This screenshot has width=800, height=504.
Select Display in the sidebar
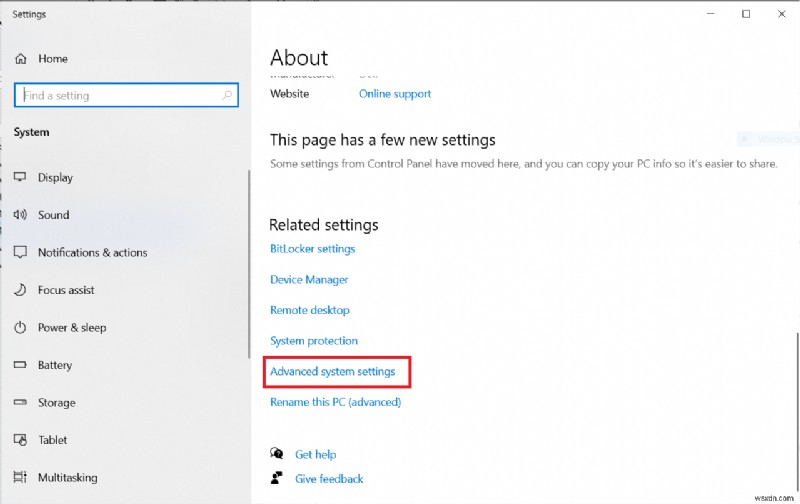pyautogui.click(x=55, y=178)
